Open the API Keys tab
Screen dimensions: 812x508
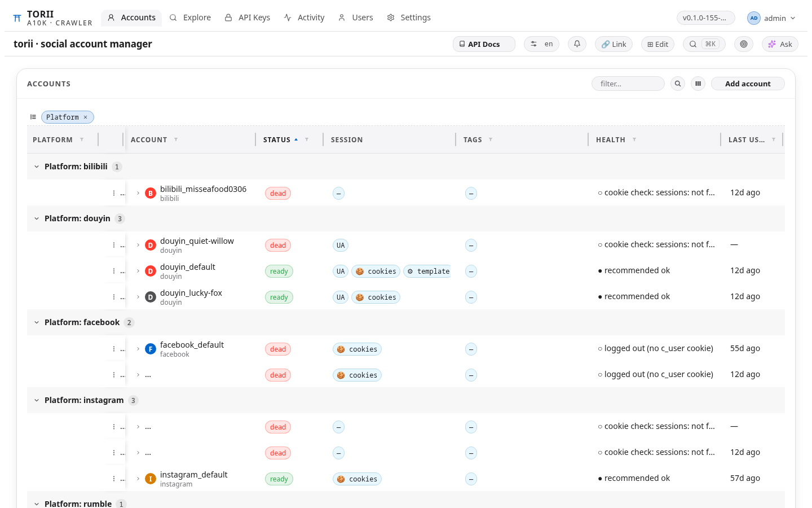pos(248,17)
